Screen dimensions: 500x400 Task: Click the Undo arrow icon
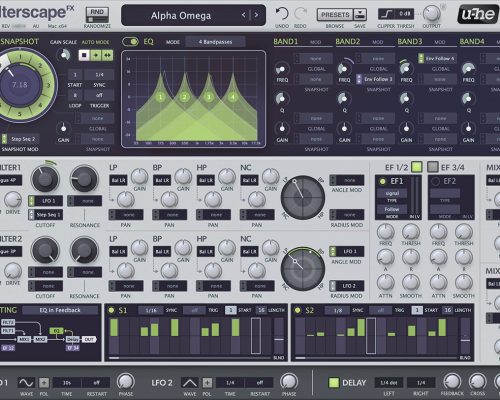(x=282, y=14)
